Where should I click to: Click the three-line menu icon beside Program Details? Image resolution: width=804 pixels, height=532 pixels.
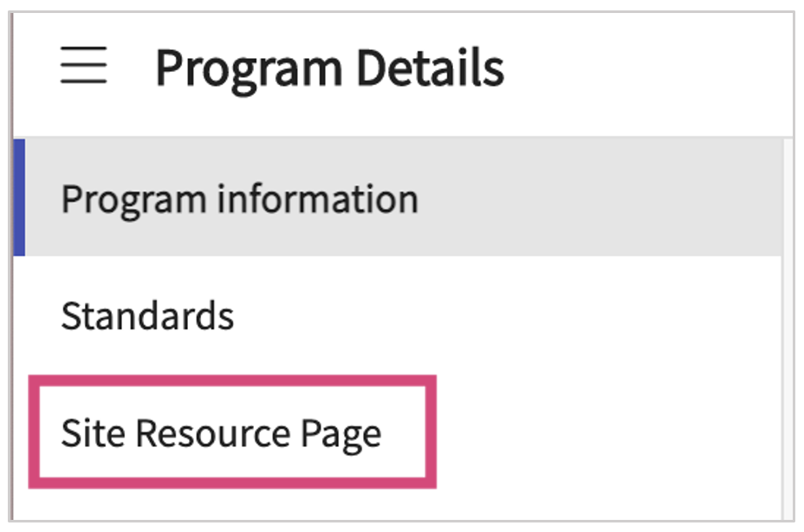coord(83,67)
